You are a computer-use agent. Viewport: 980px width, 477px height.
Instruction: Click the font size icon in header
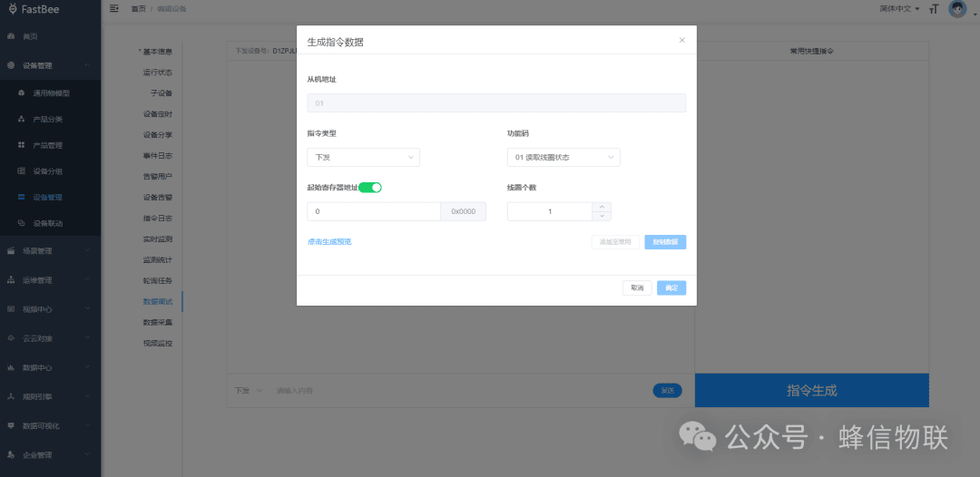pos(935,9)
